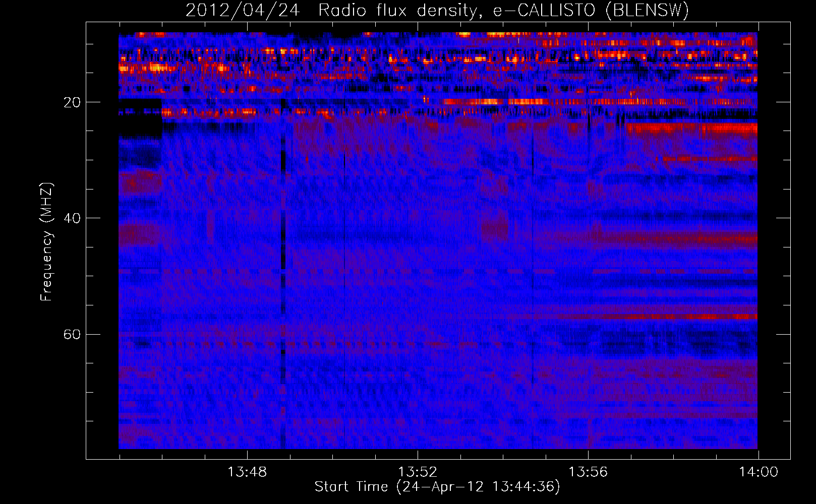Click the 'Frequency (MHZ)' axis label
The width and height of the screenshot is (816, 504).
point(46,242)
